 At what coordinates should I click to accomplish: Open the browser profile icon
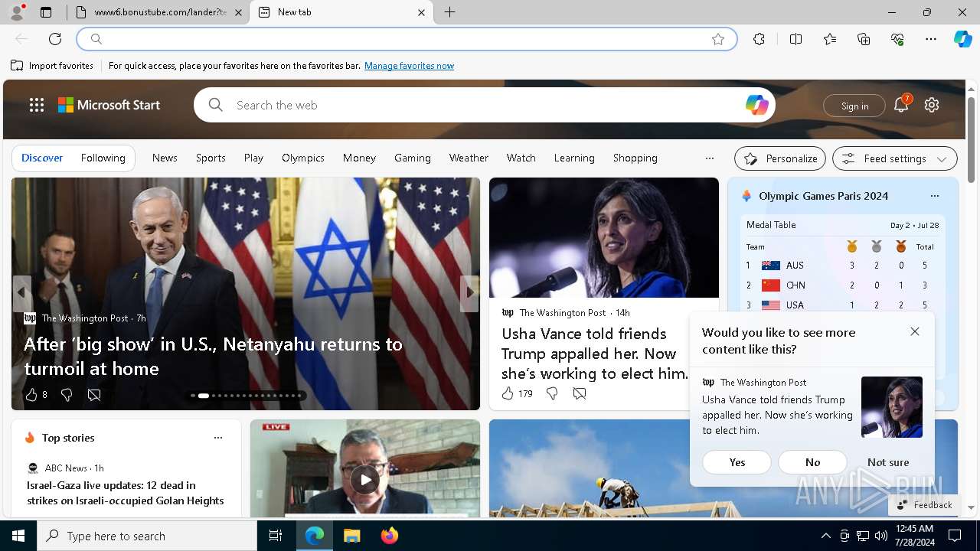pyautogui.click(x=17, y=12)
